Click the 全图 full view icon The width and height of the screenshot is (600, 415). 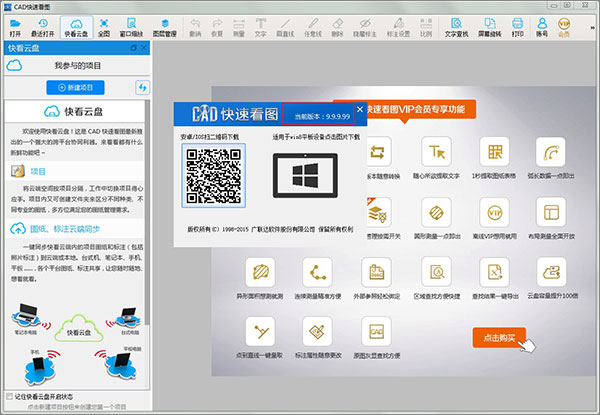tap(105, 27)
